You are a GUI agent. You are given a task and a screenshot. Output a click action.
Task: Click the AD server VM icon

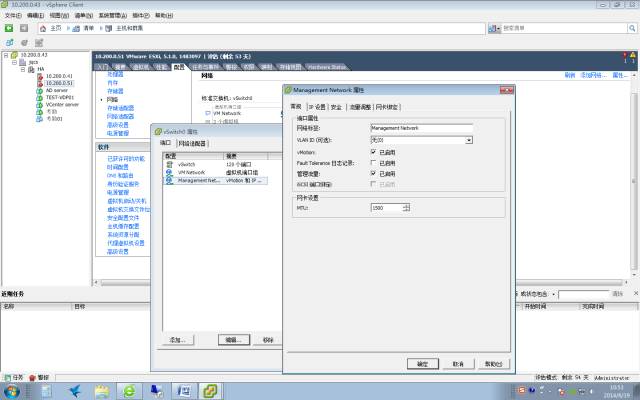[40, 91]
